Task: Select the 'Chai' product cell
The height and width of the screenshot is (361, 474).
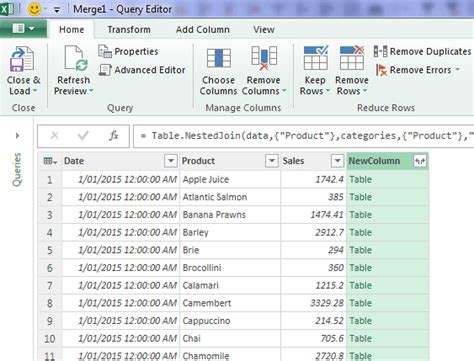Action: point(230,339)
